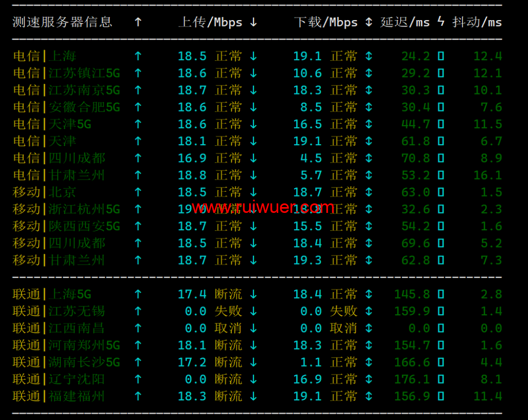Click the up-down arrow after 下载/Mbps header
This screenshot has width=528, height=420.
369,22
